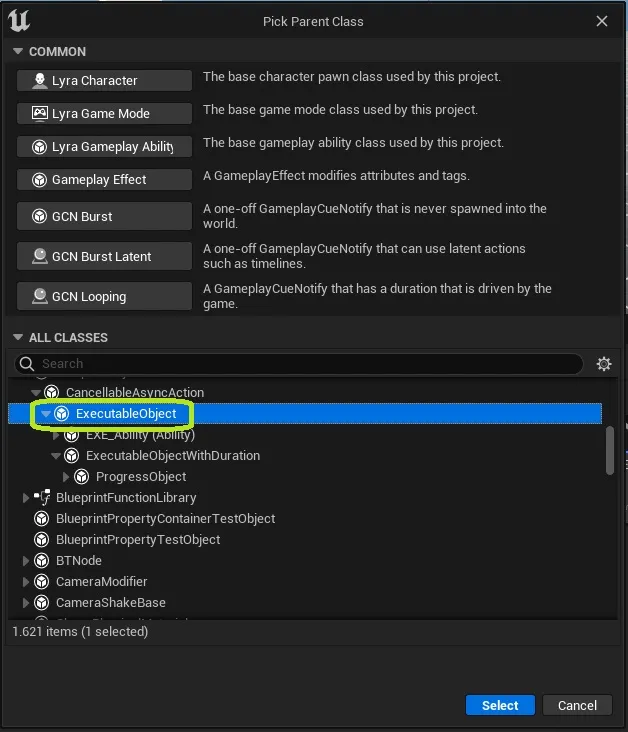Viewport: 628px width, 732px height.
Task: Click the CancellableAsyncAction class icon
Action: [x=52, y=393]
